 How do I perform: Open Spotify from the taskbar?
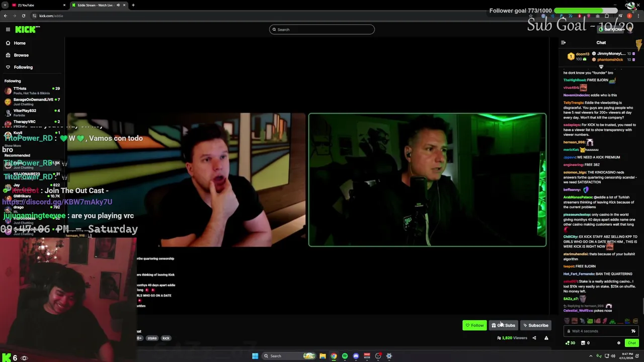[x=345, y=356]
